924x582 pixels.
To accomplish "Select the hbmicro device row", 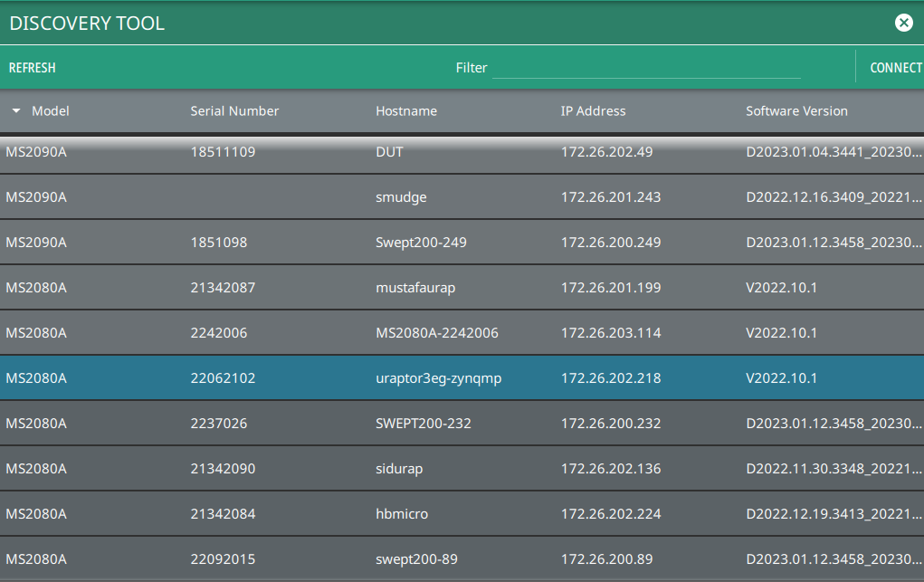I will pos(402,514).
